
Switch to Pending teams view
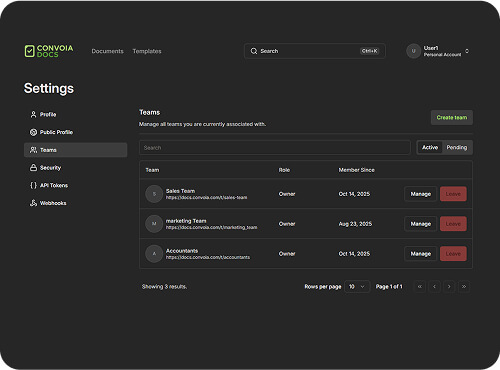click(x=457, y=147)
